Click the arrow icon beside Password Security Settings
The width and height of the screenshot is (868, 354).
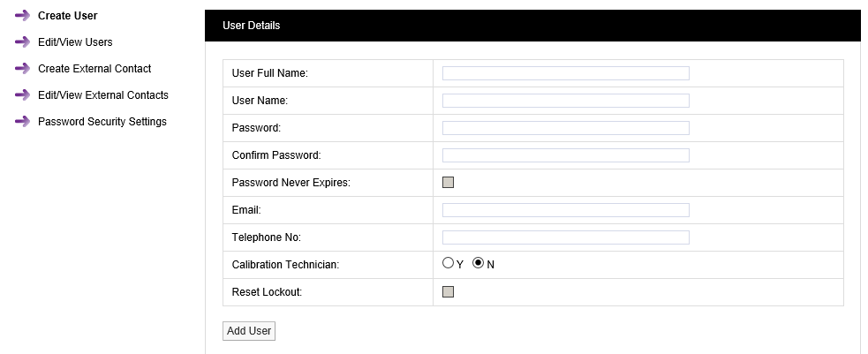click(22, 122)
